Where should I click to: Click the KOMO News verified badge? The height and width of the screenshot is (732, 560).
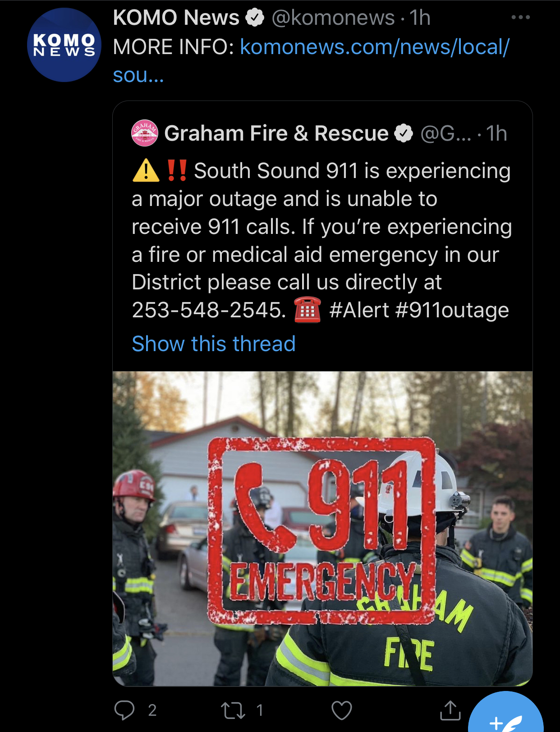point(255,18)
